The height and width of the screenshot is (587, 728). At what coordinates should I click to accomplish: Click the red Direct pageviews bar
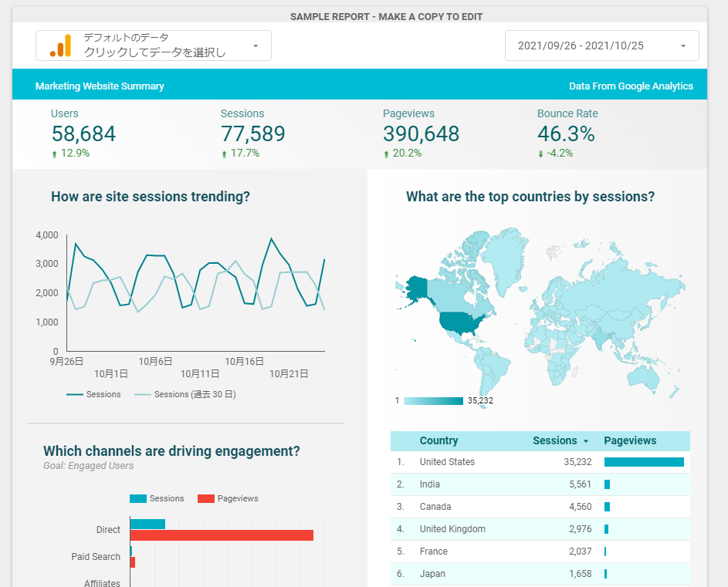pos(222,535)
